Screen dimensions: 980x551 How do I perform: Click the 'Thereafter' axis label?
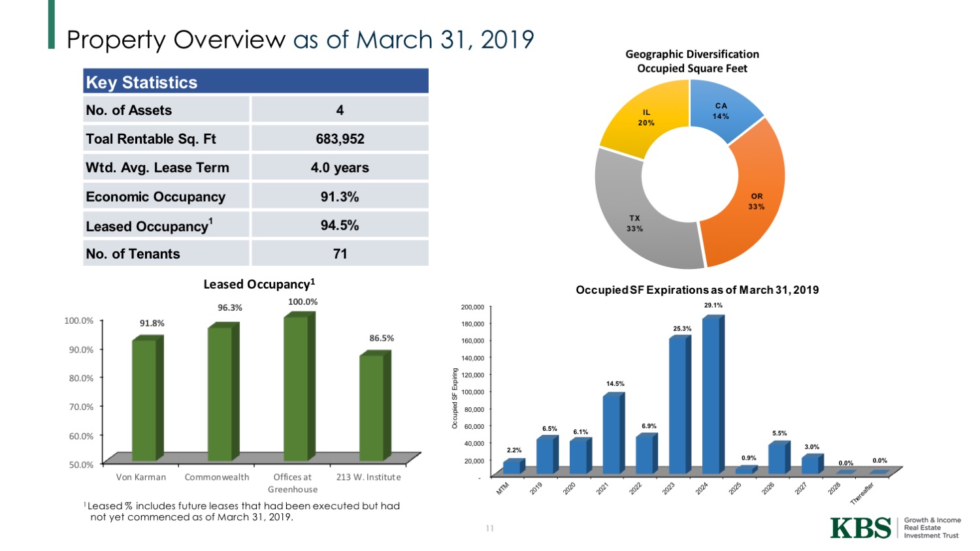click(862, 493)
